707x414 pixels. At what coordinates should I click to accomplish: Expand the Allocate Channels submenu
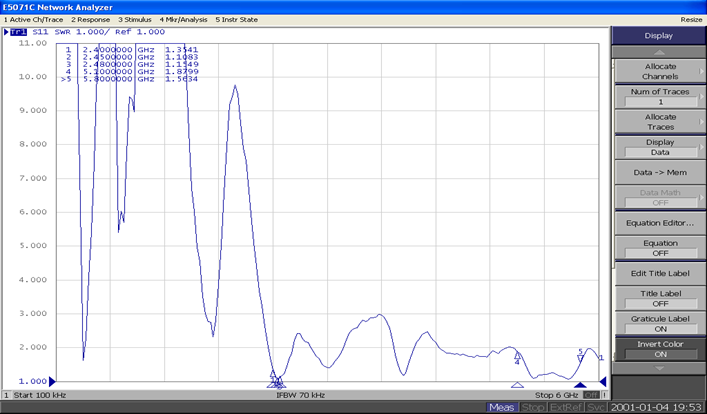coord(660,71)
